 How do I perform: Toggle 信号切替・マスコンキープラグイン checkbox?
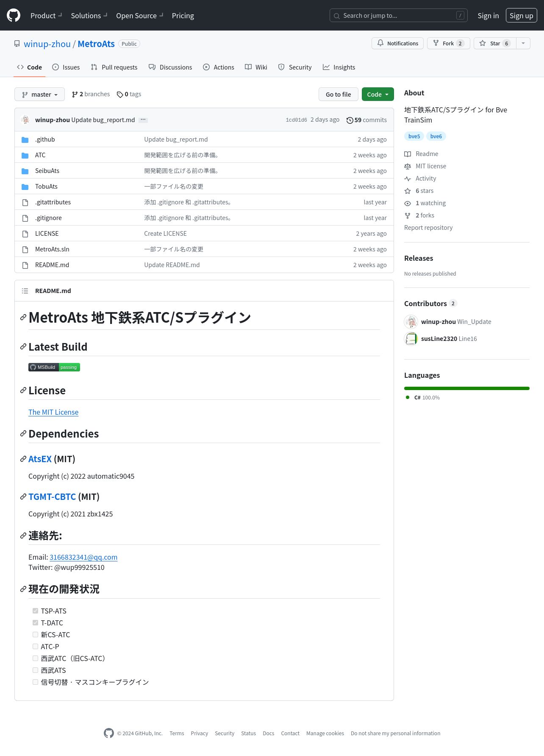[x=36, y=682]
